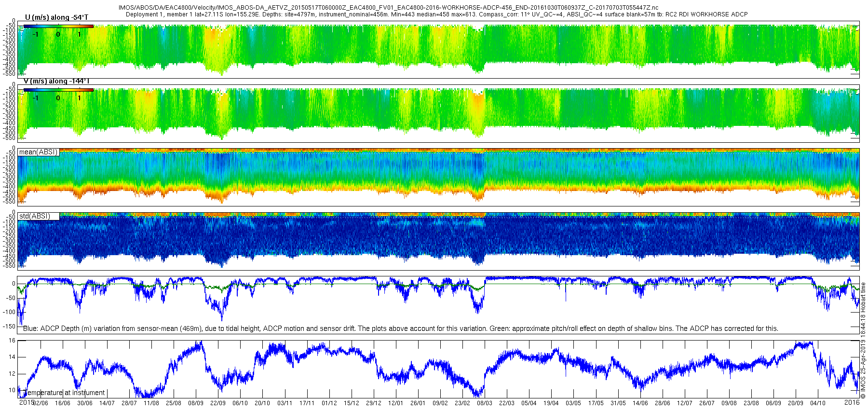The image size is (868, 410).
Task: Click the '-150' tick on ADCP depth variation axis
Action: [x=10, y=327]
